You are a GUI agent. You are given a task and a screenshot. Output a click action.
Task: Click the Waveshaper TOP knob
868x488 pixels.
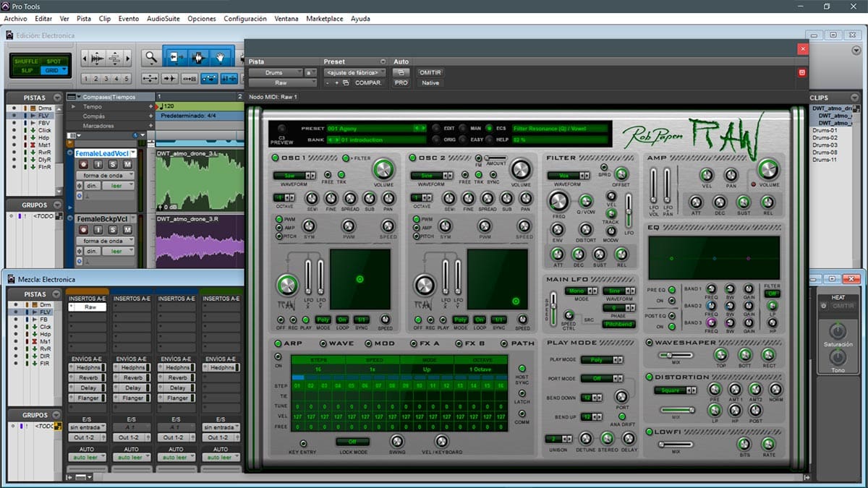click(720, 354)
